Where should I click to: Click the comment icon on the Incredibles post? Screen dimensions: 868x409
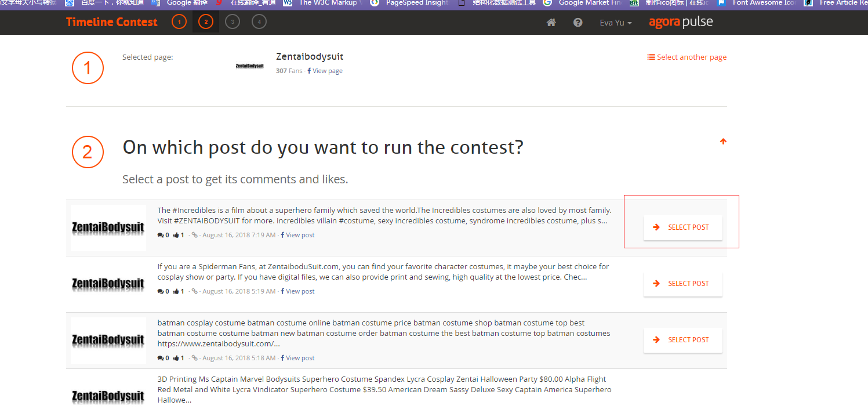[x=161, y=235]
